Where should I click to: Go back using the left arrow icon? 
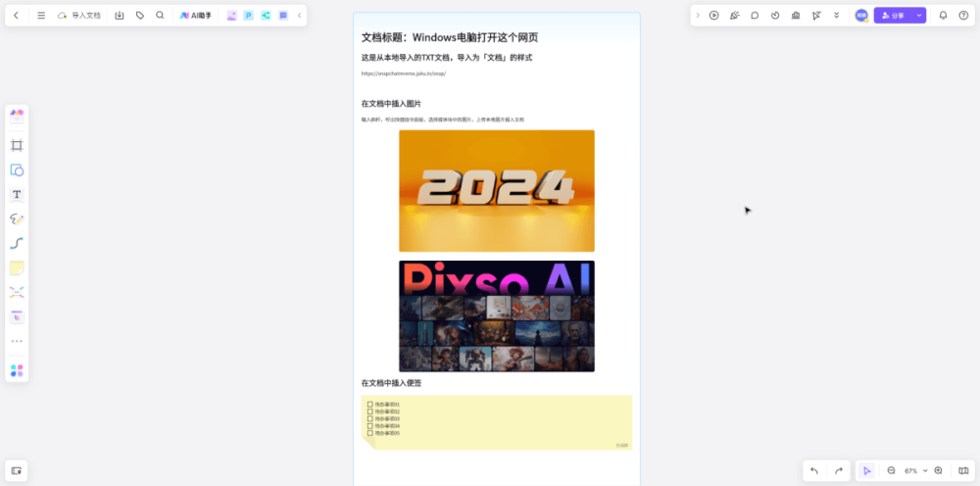[17, 16]
